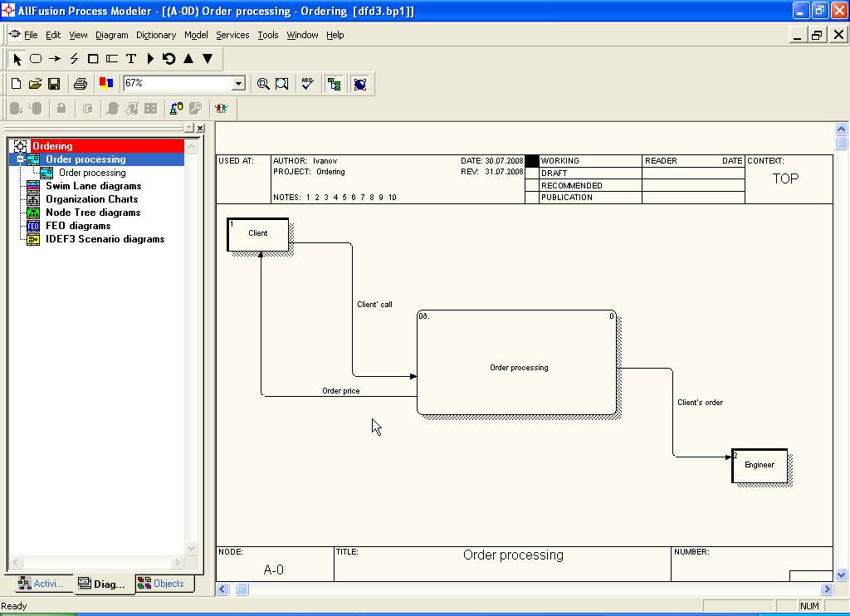Click the Diagram Dictionary Editor triangle icon
Viewport: 850px width, 616px height.
pyautogui.click(x=151, y=59)
